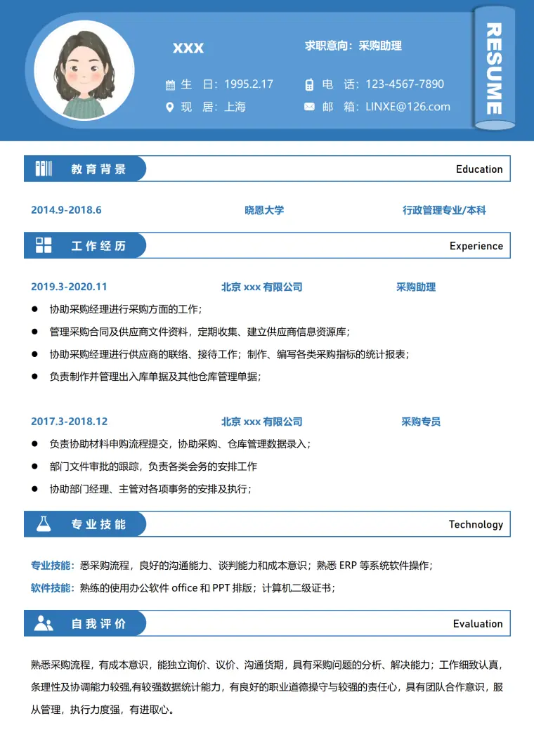Click the Education label
This screenshot has width=534, height=756.
coord(479,169)
